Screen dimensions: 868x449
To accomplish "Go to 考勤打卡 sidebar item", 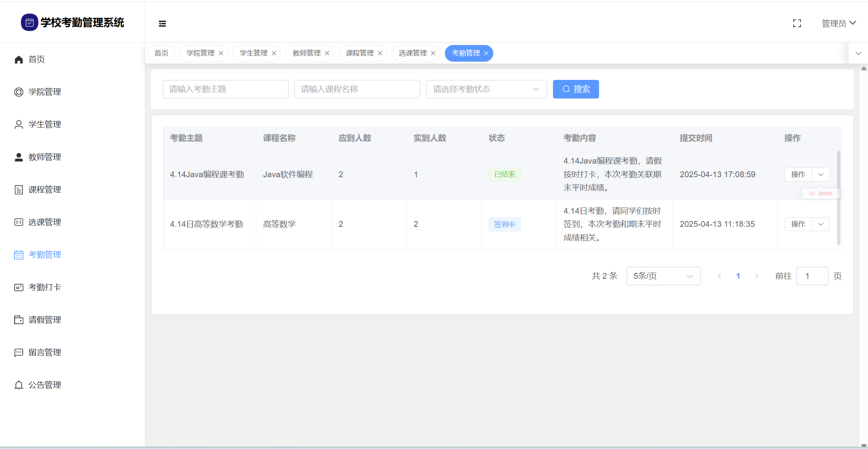I will tap(45, 287).
